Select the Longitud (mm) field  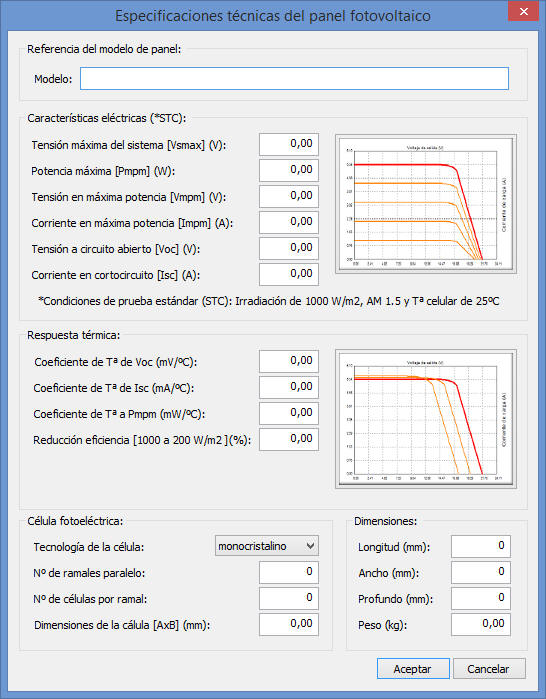[480, 547]
